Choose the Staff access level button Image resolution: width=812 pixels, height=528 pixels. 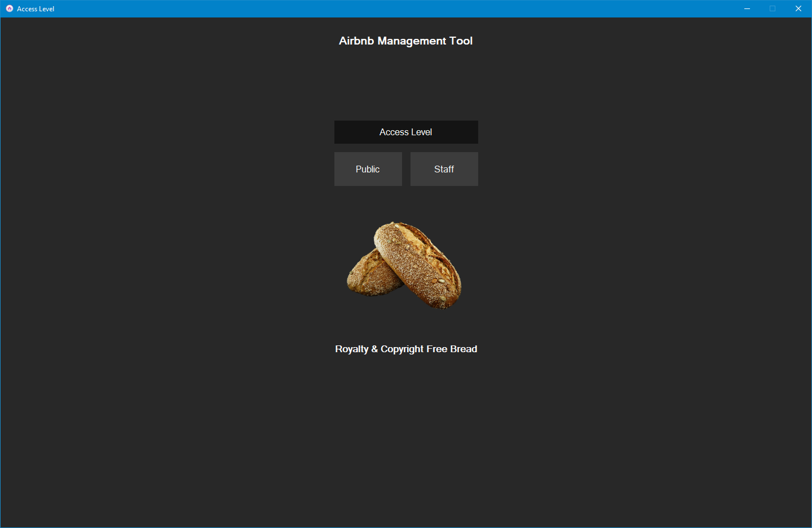[444, 169]
